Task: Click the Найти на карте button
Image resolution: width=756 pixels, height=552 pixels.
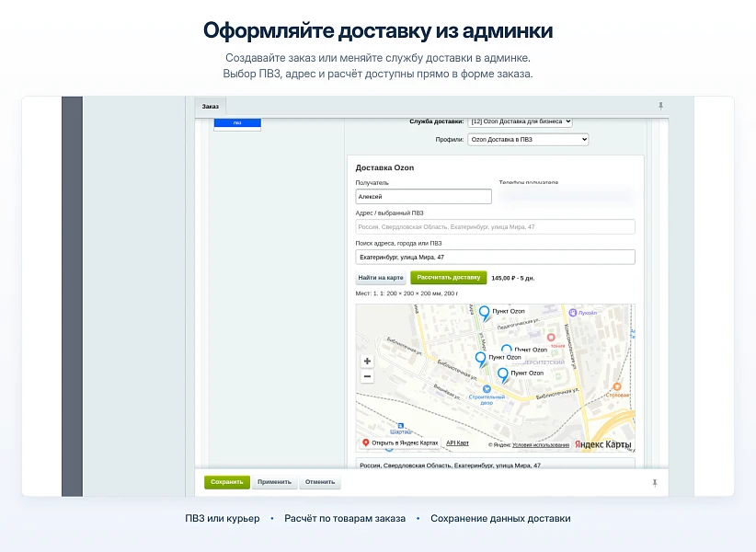Action: pyautogui.click(x=381, y=278)
